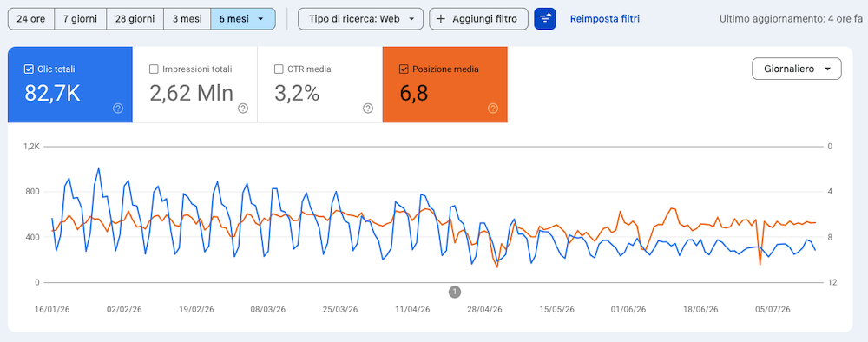Click the Ultimo aggiornamento: 4 ore fa text
The image size is (868, 342).
[x=791, y=19]
